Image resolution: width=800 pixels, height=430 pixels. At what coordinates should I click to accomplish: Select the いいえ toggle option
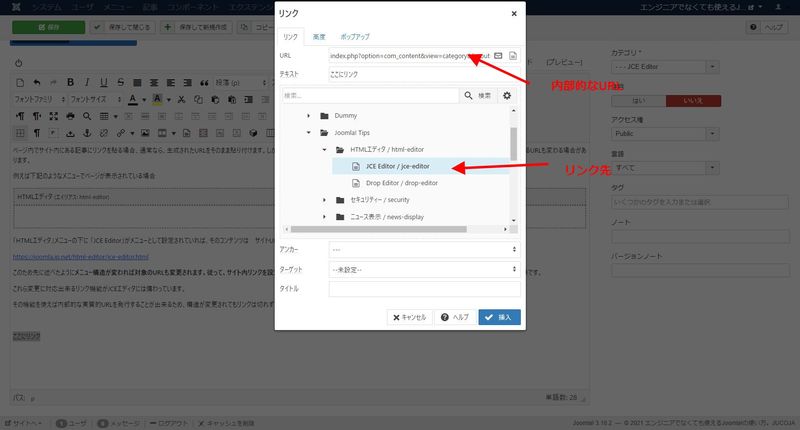click(x=692, y=102)
